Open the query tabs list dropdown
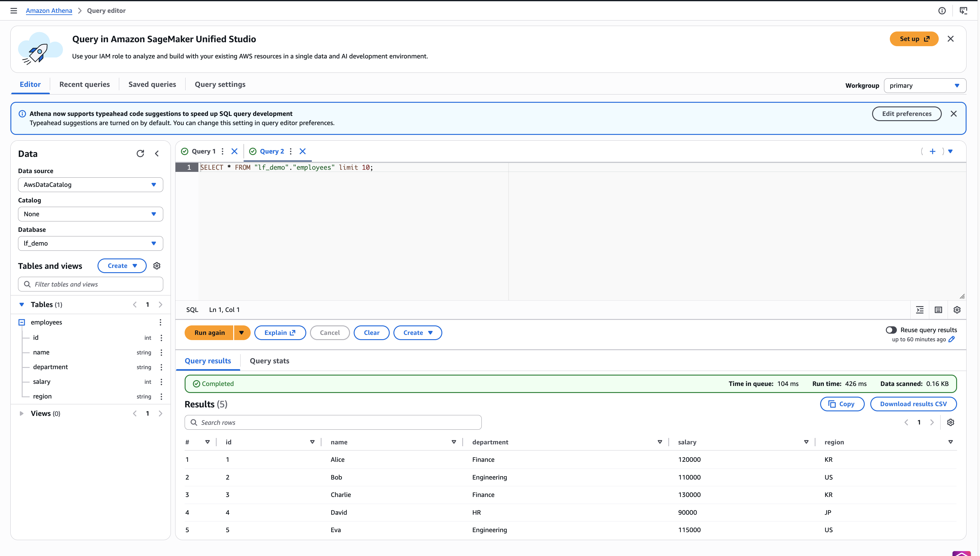 point(950,151)
